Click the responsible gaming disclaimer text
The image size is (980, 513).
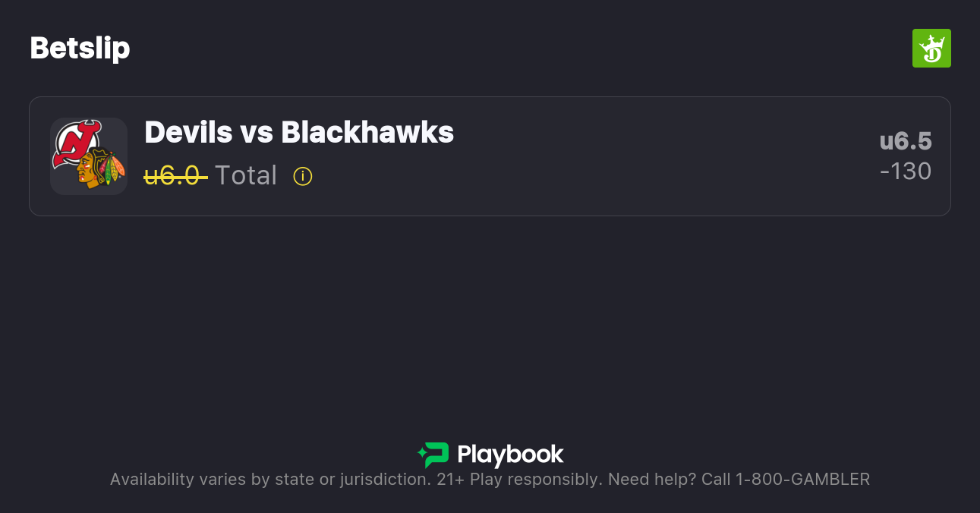[x=490, y=479]
